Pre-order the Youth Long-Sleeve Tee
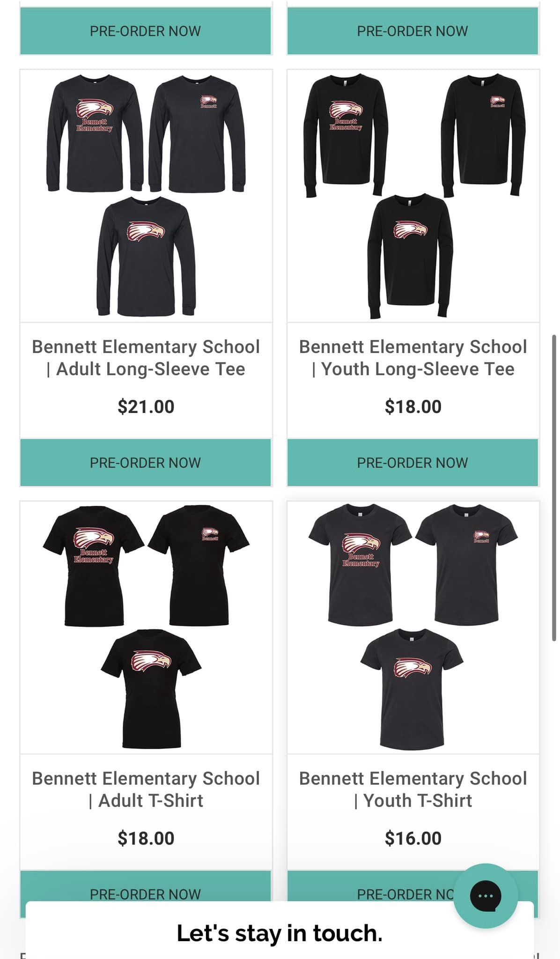Image resolution: width=560 pixels, height=959 pixels. click(x=413, y=463)
